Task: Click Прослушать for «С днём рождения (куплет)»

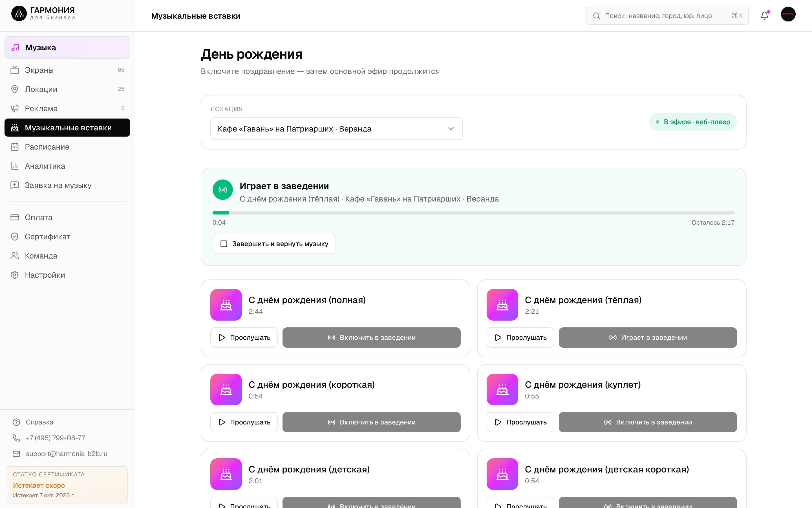Action: point(520,422)
